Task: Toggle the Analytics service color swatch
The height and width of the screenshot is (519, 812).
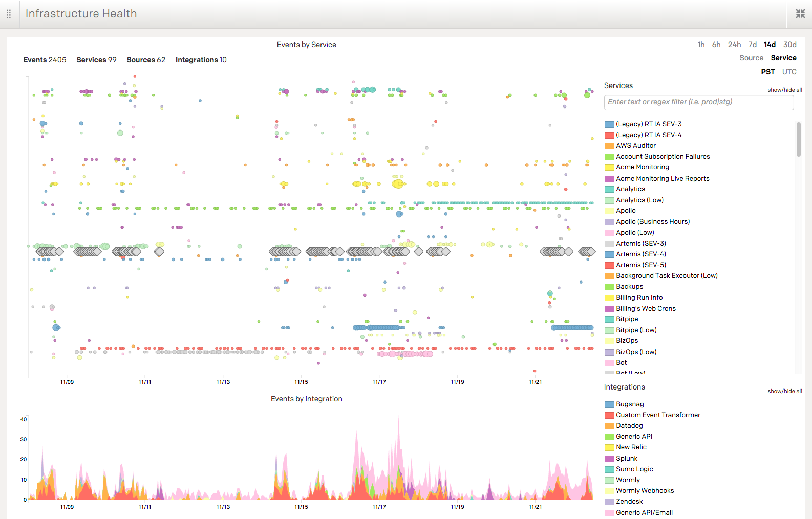Action: 609,189
